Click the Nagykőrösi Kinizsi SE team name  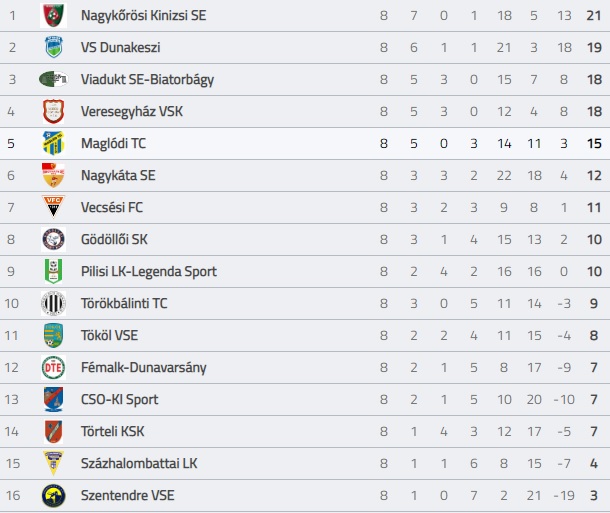click(144, 16)
